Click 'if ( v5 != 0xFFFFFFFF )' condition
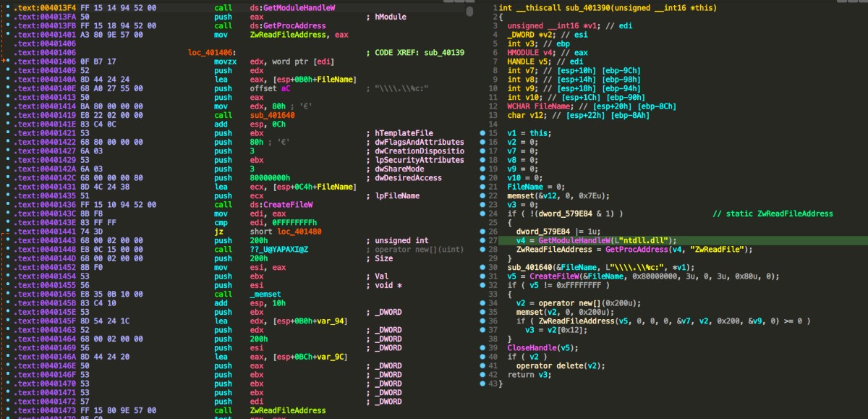 (x=560, y=285)
